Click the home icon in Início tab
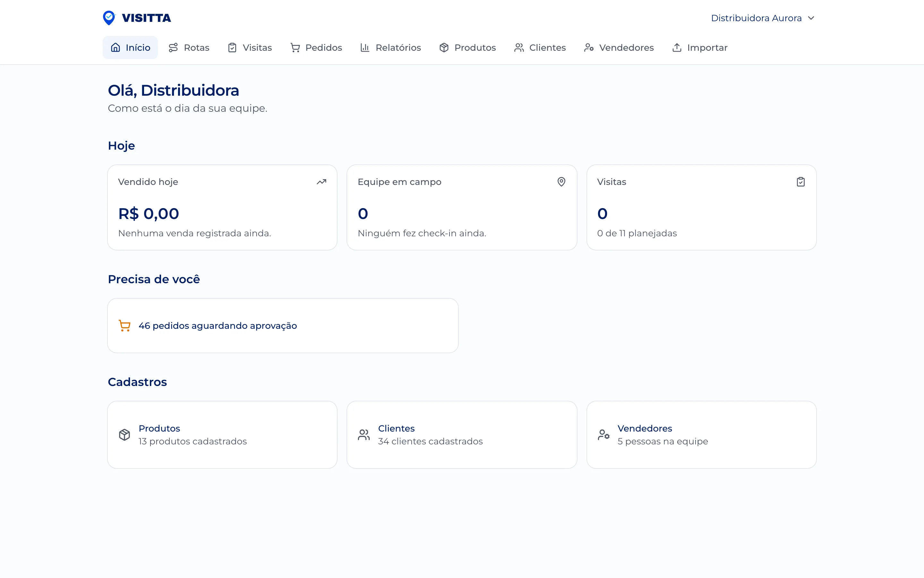Viewport: 924px width, 578px height. pos(115,48)
